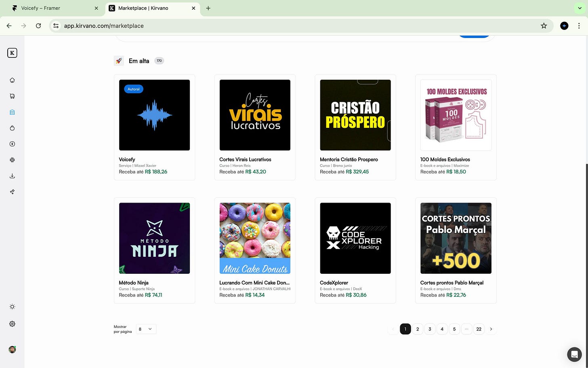Select the Marketplace | Kirvano tab
This screenshot has width=588, height=368.
pyautogui.click(x=153, y=8)
